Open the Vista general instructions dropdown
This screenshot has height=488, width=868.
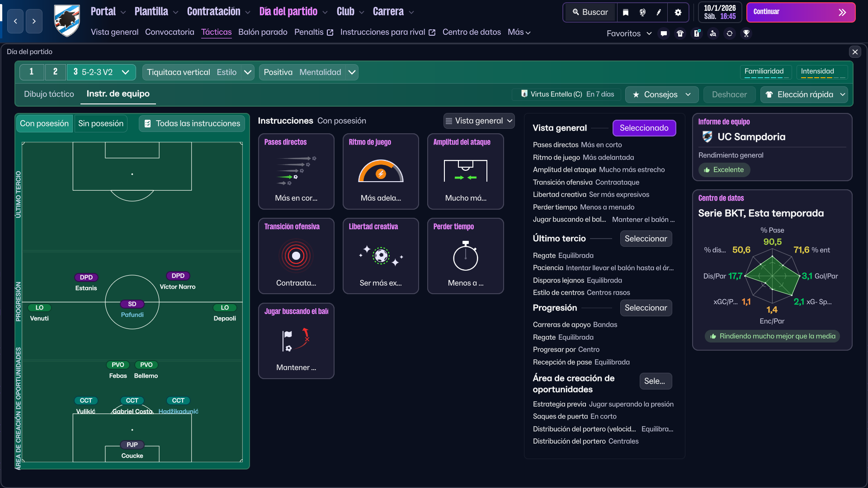pyautogui.click(x=479, y=121)
